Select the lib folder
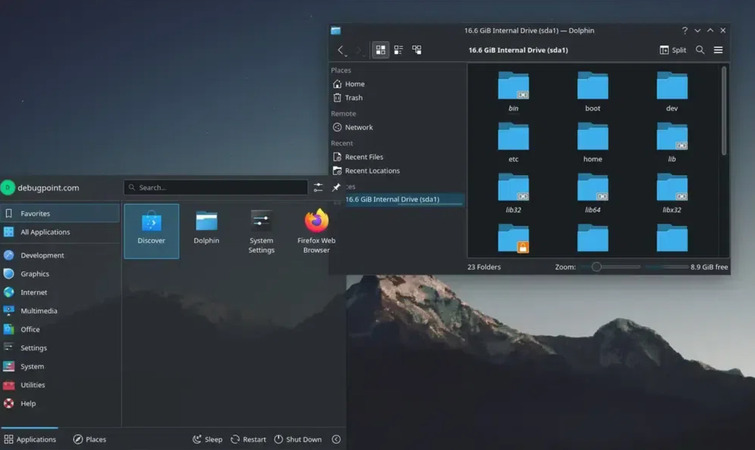The width and height of the screenshot is (755, 450). (x=672, y=142)
